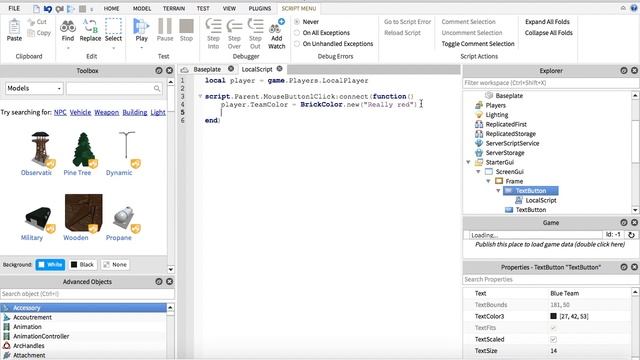Click the Filter workspace field
Viewport: 640px width, 360px height.
pyautogui.click(x=550, y=83)
